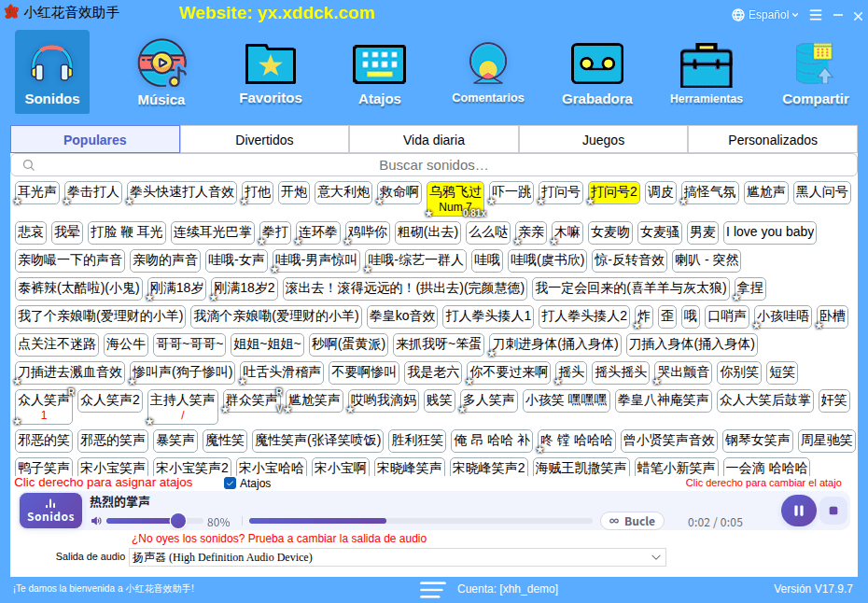The width and height of the screenshot is (868, 603).
Task: Switch to the Populares tab
Action: [x=95, y=139]
